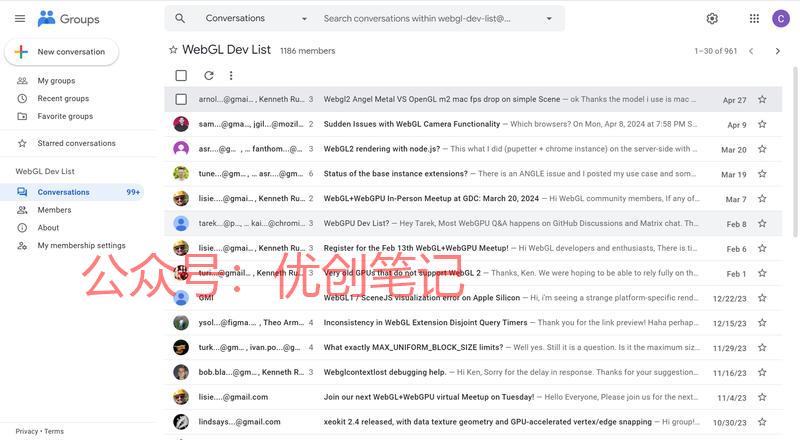Open WebGL+WebGPU In-Person Meetup at GDC thread
This screenshot has height=440, width=800.
[x=431, y=199]
